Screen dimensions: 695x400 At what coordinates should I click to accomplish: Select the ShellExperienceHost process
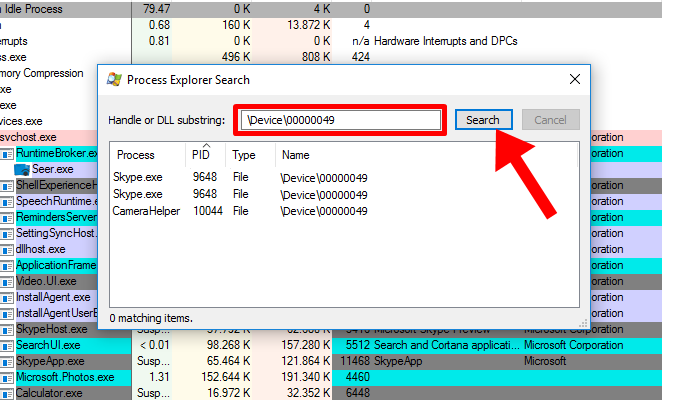pyautogui.click(x=56, y=185)
